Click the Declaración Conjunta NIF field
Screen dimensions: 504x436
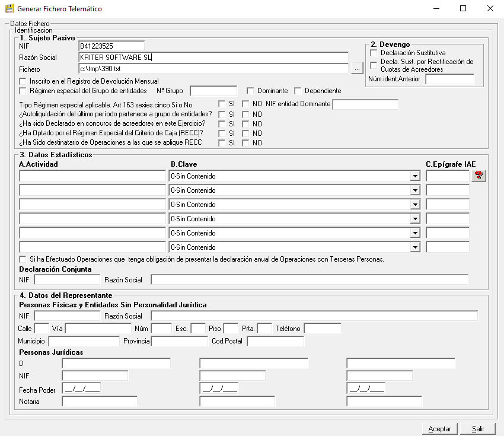click(67, 280)
